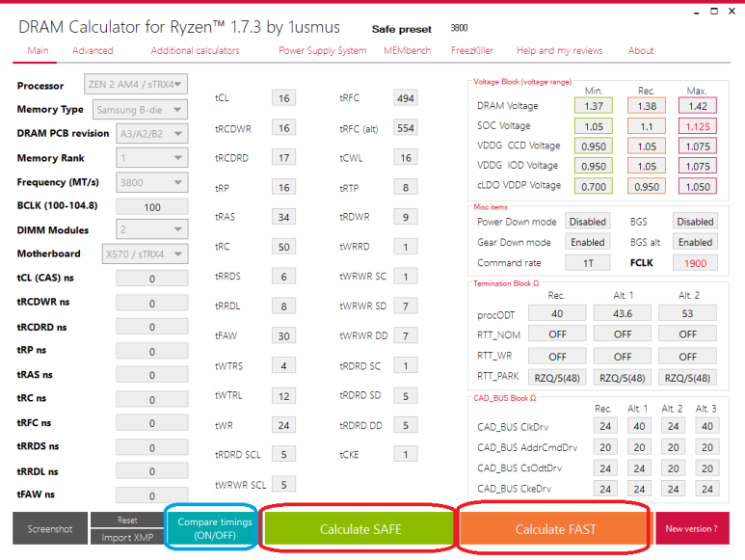The height and width of the screenshot is (560, 745).
Task: Minimize the DRAM Calculator window
Action: tap(696, 12)
